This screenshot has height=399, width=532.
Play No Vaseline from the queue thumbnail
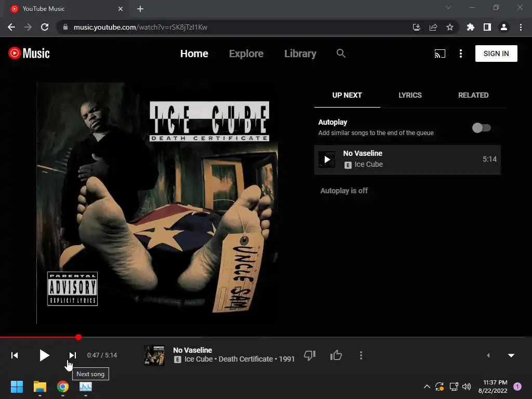click(327, 159)
